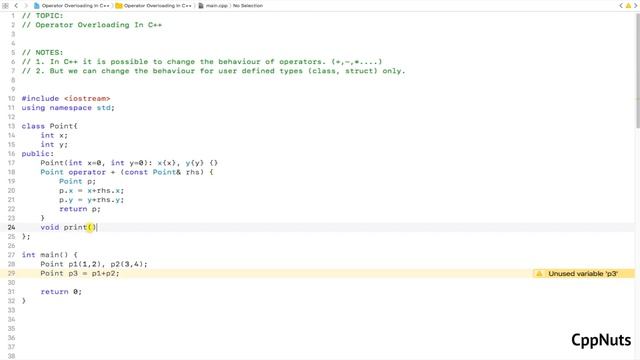This screenshot has height=360, width=640.
Task: Click 'return 0;' statement
Action: click(61, 292)
